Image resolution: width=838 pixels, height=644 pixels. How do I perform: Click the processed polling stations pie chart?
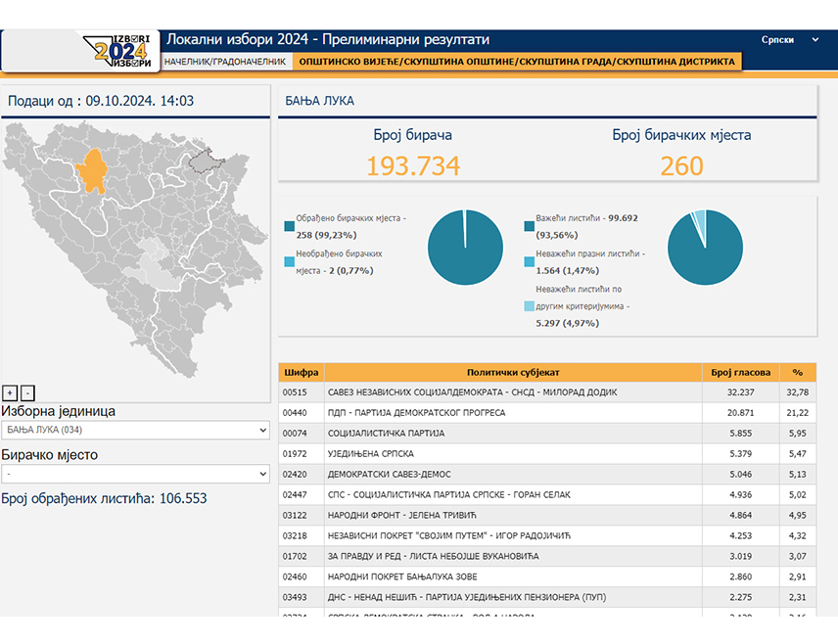tap(465, 246)
